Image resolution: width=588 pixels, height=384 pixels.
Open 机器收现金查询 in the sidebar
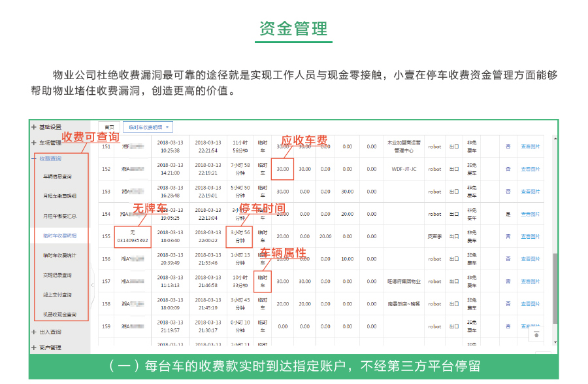pos(59,315)
